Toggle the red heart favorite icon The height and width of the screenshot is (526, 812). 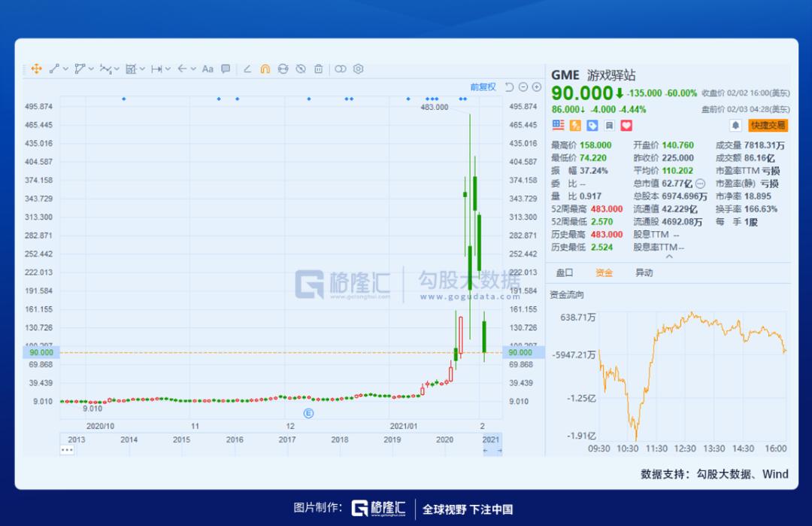tap(626, 126)
